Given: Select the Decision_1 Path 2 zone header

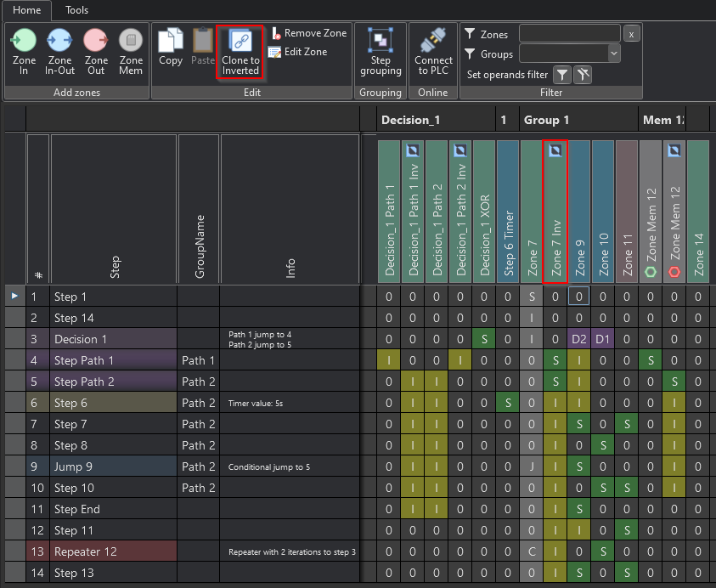Looking at the screenshot, I should click(x=437, y=212).
